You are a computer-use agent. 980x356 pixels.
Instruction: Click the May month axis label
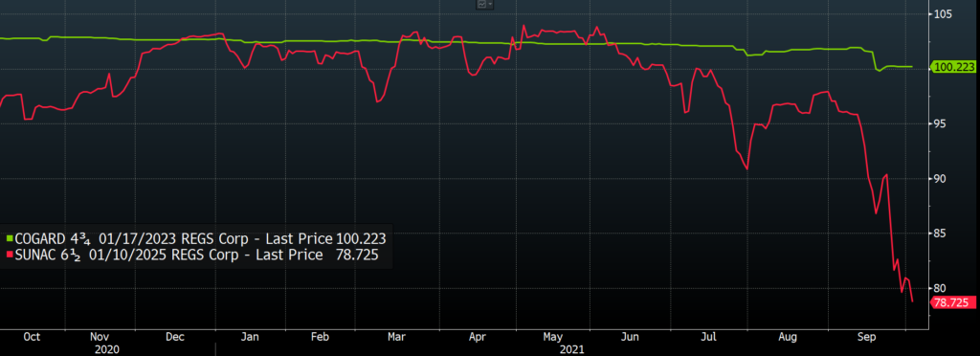(552, 337)
